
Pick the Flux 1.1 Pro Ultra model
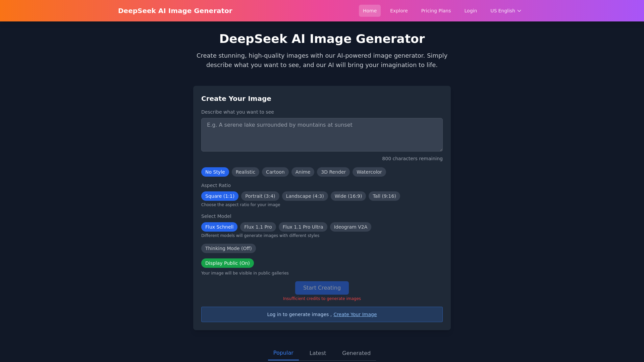click(x=303, y=227)
